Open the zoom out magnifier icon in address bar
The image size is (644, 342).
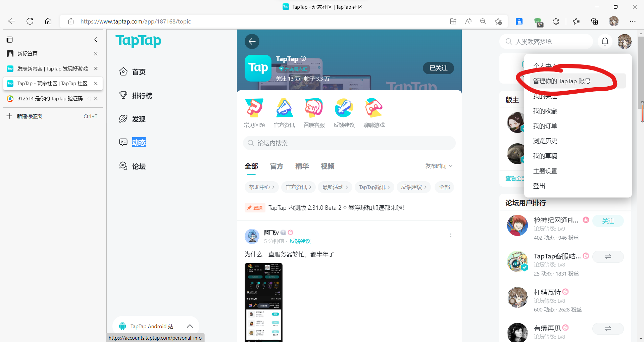click(x=483, y=21)
